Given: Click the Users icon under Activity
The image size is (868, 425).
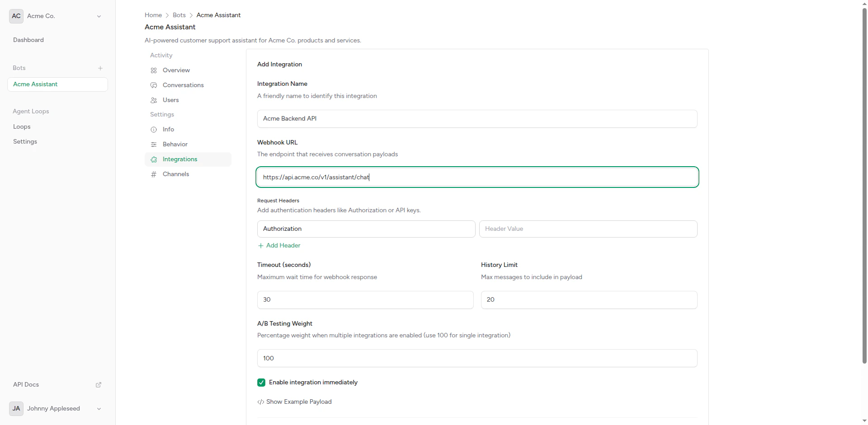Looking at the screenshot, I should point(154,100).
